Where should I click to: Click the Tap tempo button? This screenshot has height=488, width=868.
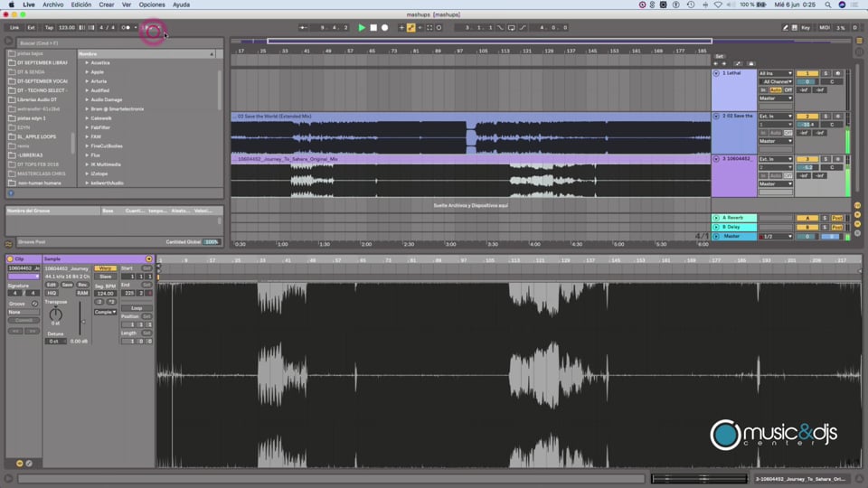point(49,28)
